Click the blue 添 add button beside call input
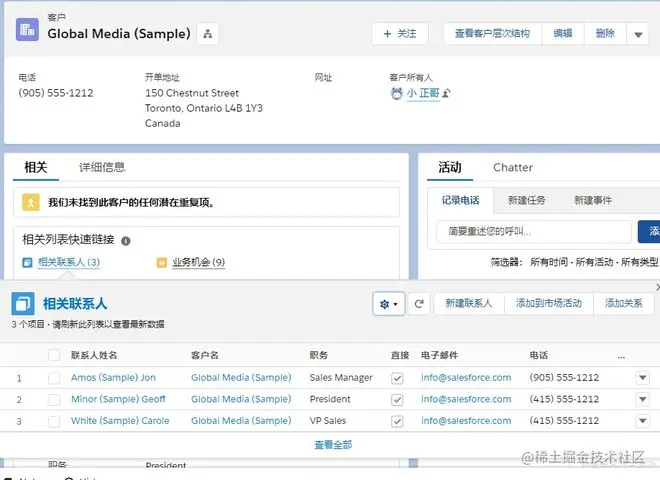Screen dimensions: 660x480 click(649, 231)
